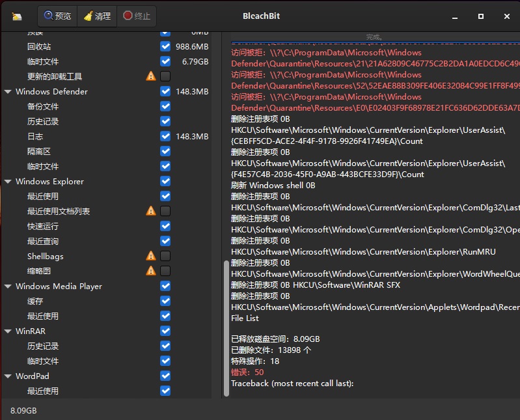Uncheck Windows Defender 历史记录 checkbox

click(165, 121)
